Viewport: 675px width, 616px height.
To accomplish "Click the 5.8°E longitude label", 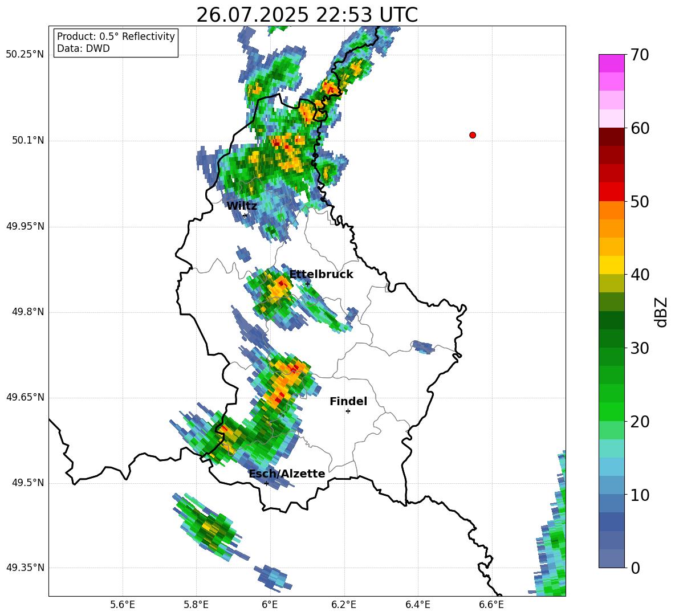I will [x=196, y=605].
